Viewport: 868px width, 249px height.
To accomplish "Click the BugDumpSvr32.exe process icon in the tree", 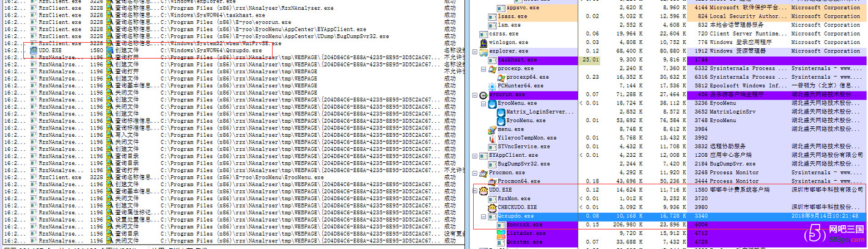I will (x=492, y=164).
